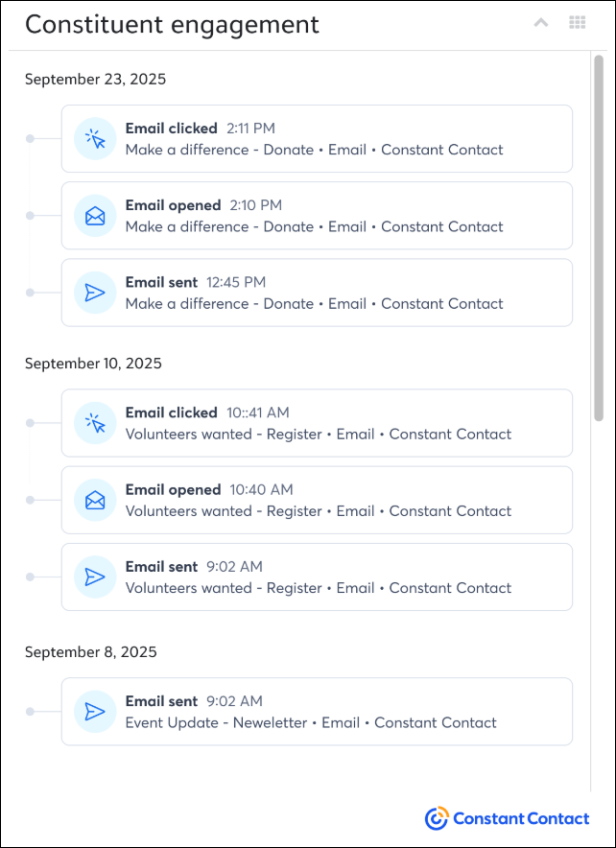616x848 pixels.
Task: Open the apps grid icon at top right
Action: click(578, 22)
